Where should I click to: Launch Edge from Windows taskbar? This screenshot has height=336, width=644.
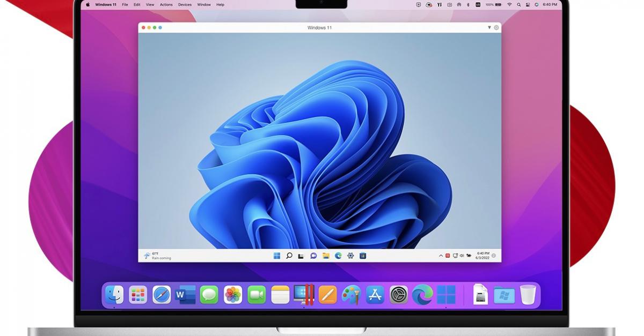pos(338,256)
